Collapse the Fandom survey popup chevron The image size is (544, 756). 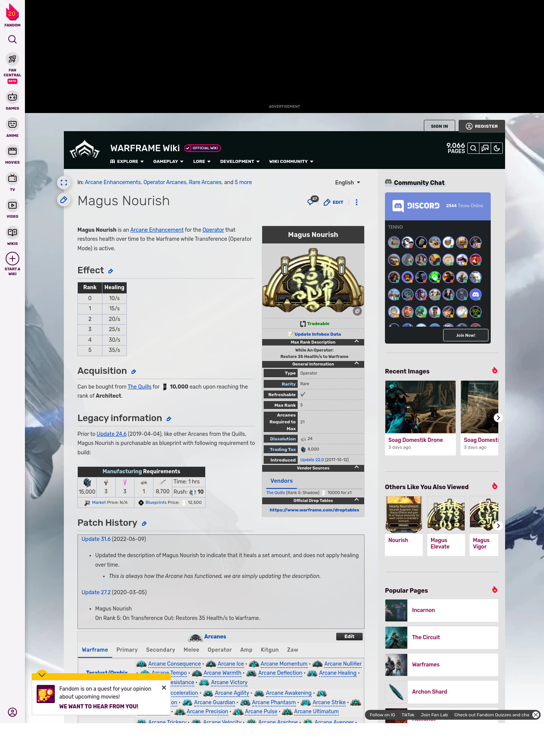click(x=42, y=675)
